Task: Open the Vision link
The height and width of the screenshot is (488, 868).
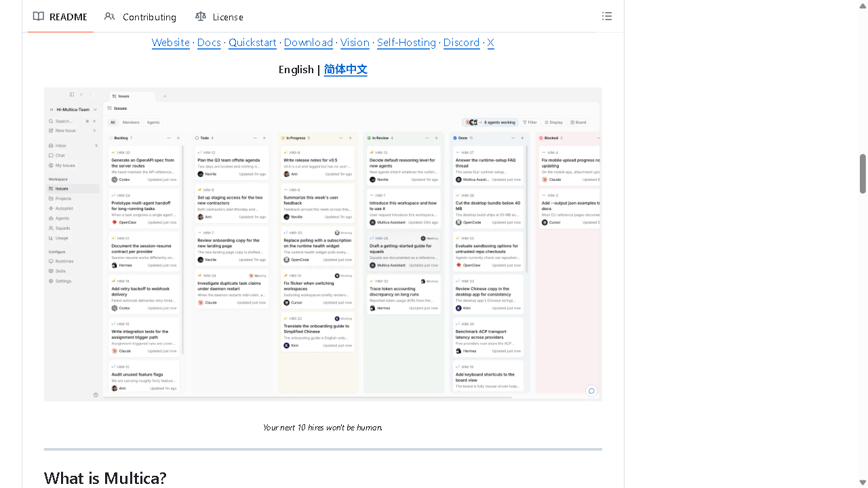Action: pos(355,43)
